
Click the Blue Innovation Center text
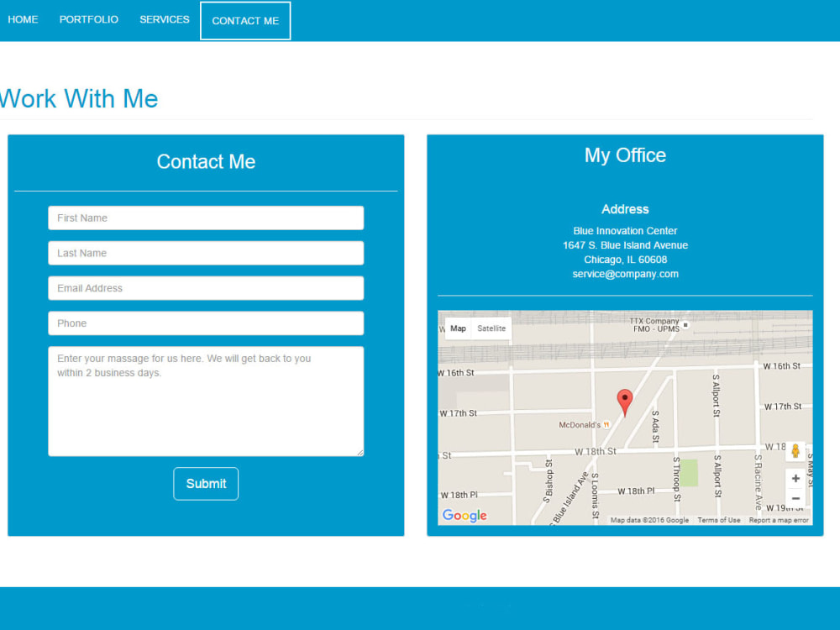point(625,231)
